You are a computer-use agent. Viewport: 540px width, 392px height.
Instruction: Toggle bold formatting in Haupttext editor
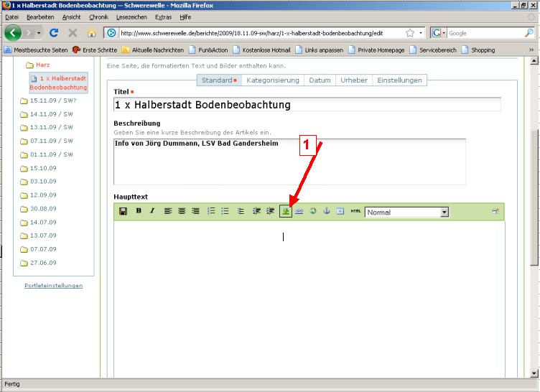pyautogui.click(x=139, y=212)
